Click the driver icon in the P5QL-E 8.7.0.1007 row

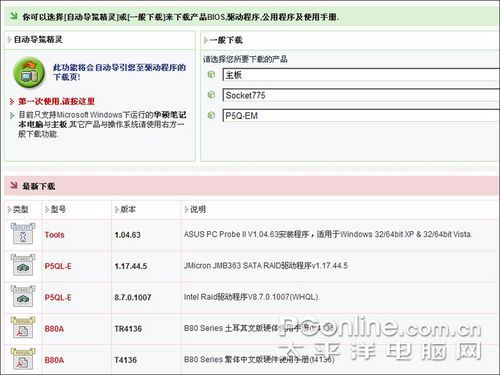[x=23, y=296]
